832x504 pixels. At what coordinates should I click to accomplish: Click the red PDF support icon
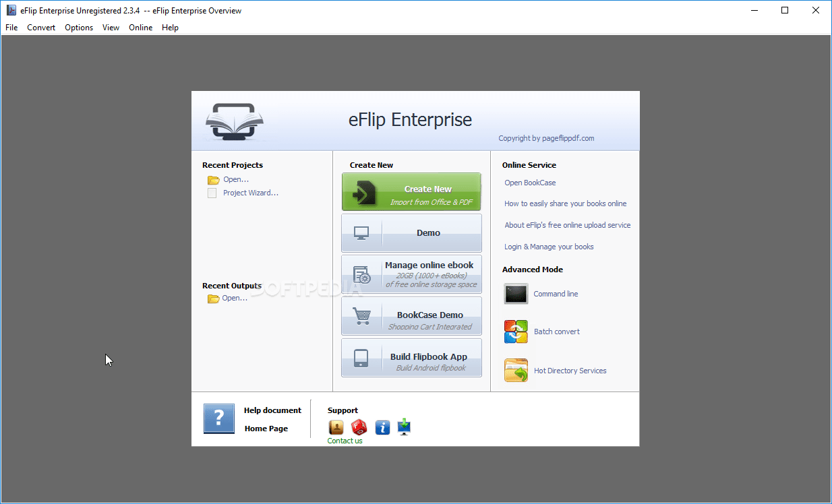click(x=359, y=427)
